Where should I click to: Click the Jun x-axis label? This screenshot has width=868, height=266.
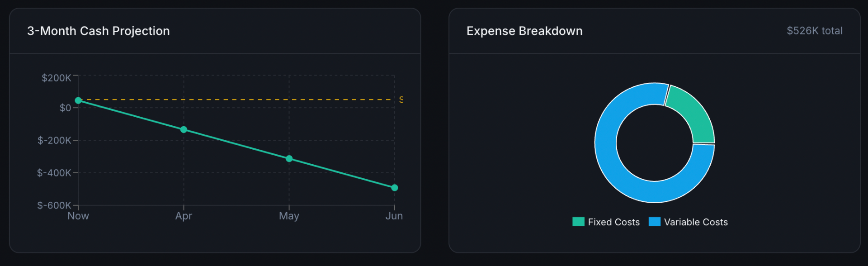coord(394,216)
